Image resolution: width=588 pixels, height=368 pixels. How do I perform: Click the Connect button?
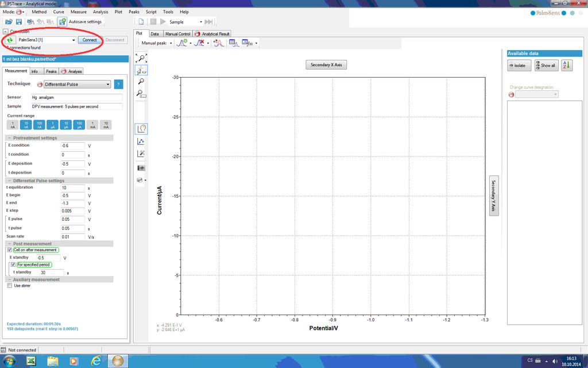(90, 40)
